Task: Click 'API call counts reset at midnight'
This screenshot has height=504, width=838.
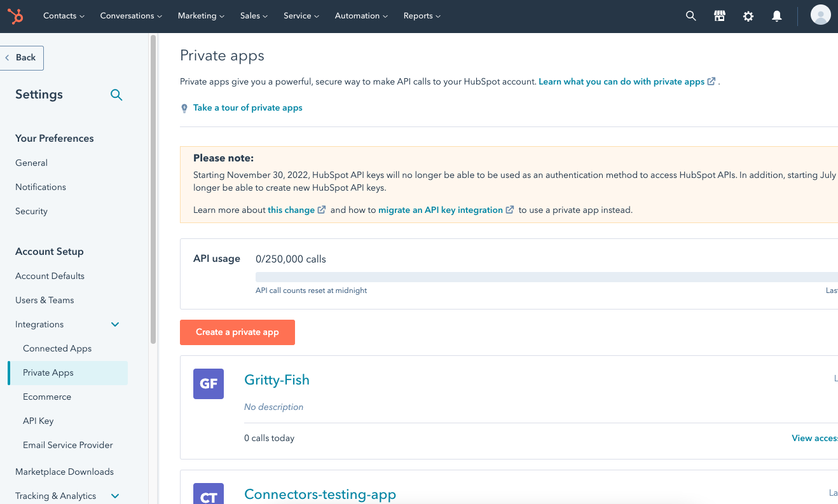Action: [311, 290]
